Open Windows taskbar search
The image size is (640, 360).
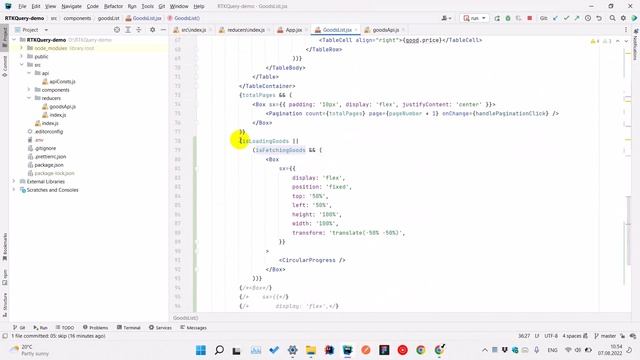pos(219,350)
